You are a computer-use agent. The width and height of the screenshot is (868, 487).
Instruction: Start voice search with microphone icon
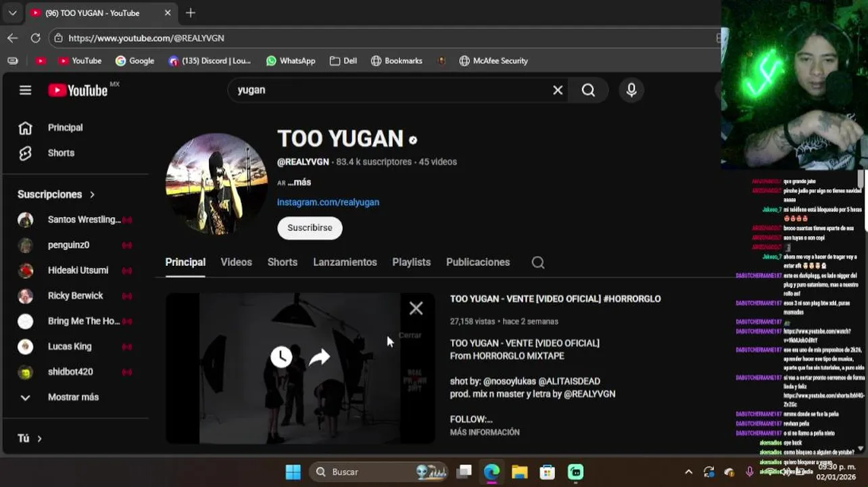pyautogui.click(x=631, y=90)
